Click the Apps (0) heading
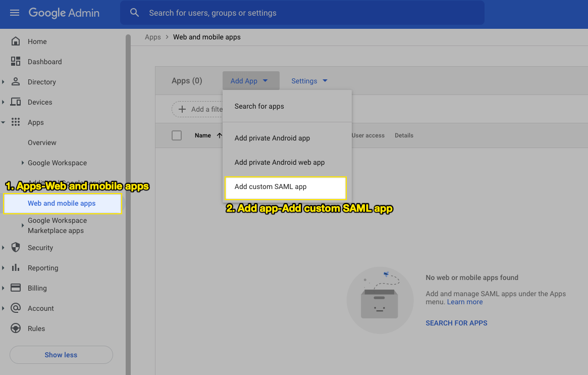The image size is (588, 375). [x=187, y=81]
